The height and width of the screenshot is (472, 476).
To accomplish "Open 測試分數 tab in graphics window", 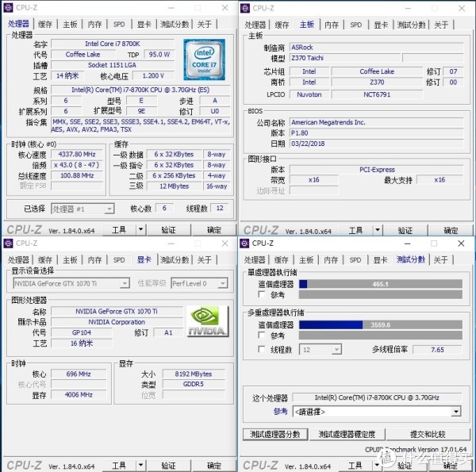I will [175, 260].
